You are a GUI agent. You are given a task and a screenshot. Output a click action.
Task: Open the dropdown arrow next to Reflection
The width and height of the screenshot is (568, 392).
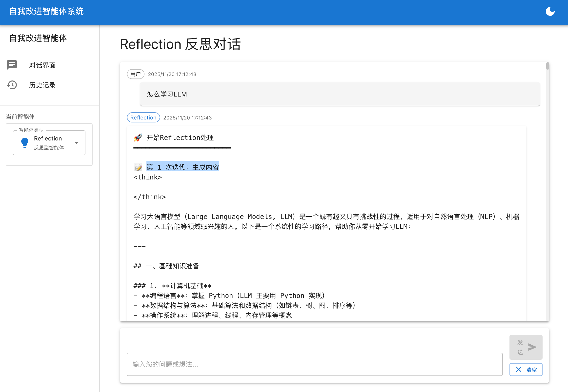(77, 142)
